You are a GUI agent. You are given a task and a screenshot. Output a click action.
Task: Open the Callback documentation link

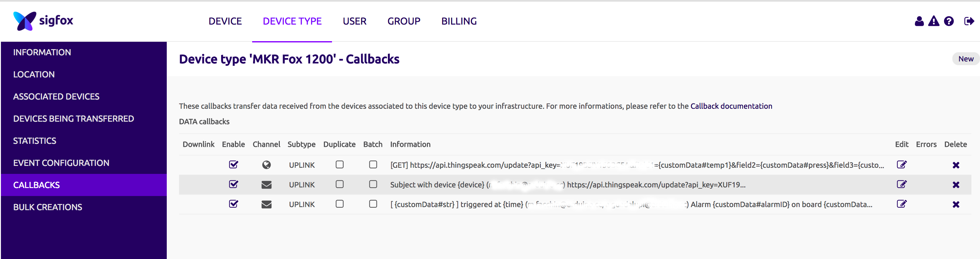[731, 106]
